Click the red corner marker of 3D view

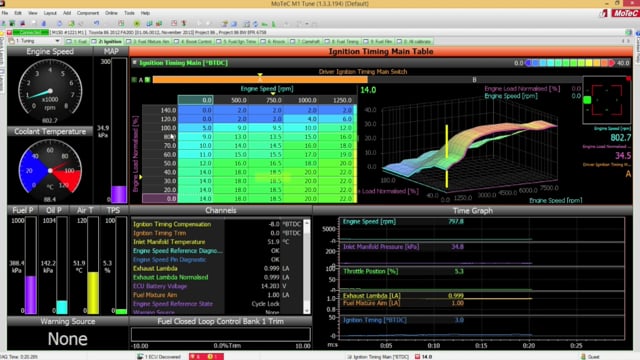(x=629, y=78)
